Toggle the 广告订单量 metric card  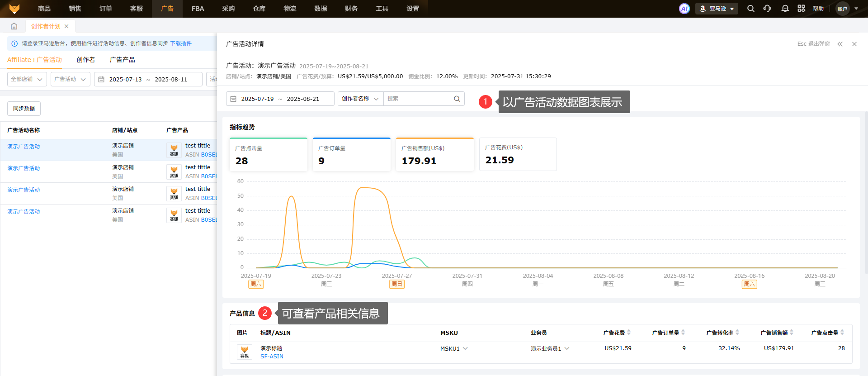point(352,155)
